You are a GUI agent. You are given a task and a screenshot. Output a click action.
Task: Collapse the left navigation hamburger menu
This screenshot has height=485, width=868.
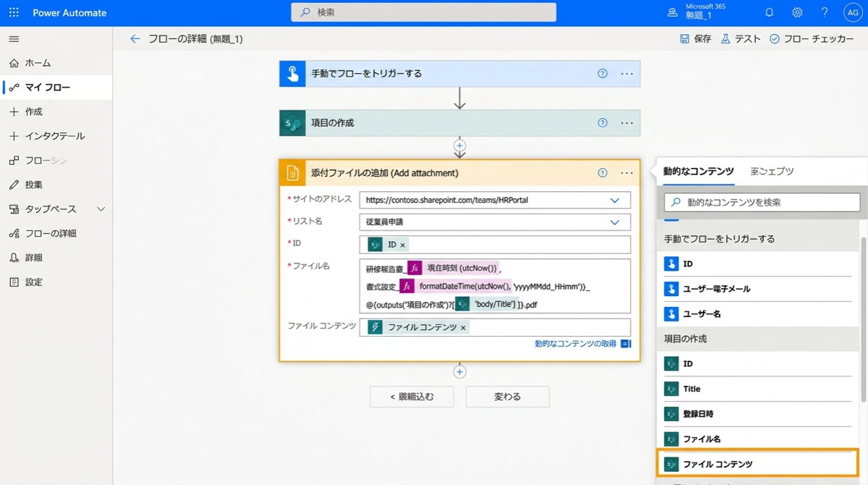14,39
